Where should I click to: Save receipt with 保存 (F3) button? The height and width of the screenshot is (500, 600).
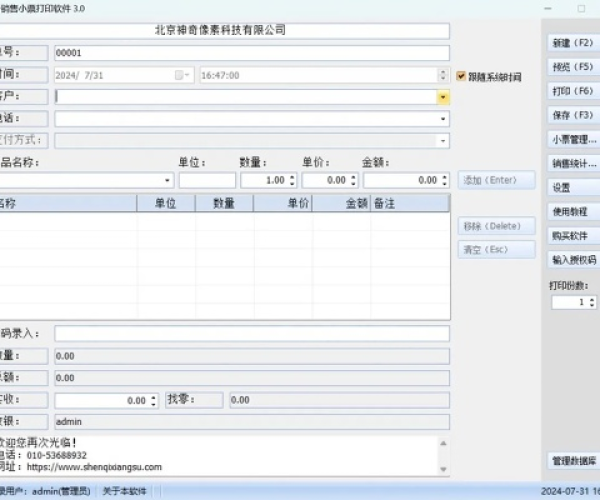tap(574, 115)
